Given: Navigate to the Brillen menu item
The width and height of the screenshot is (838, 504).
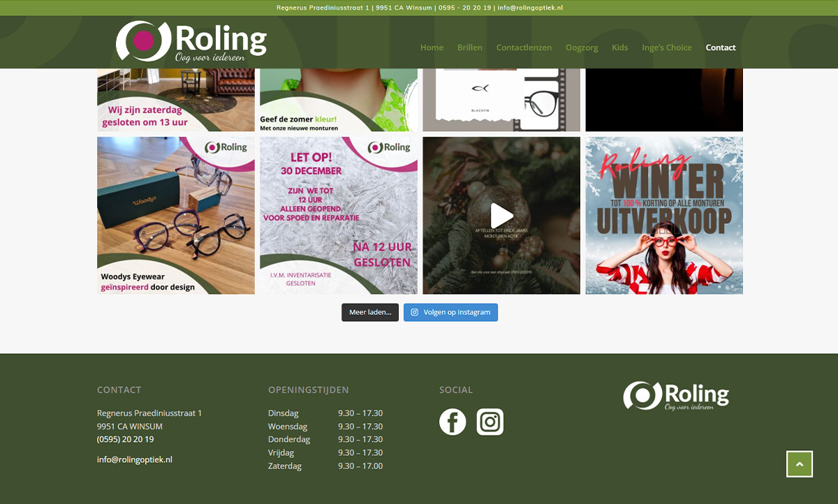Looking at the screenshot, I should pos(469,47).
